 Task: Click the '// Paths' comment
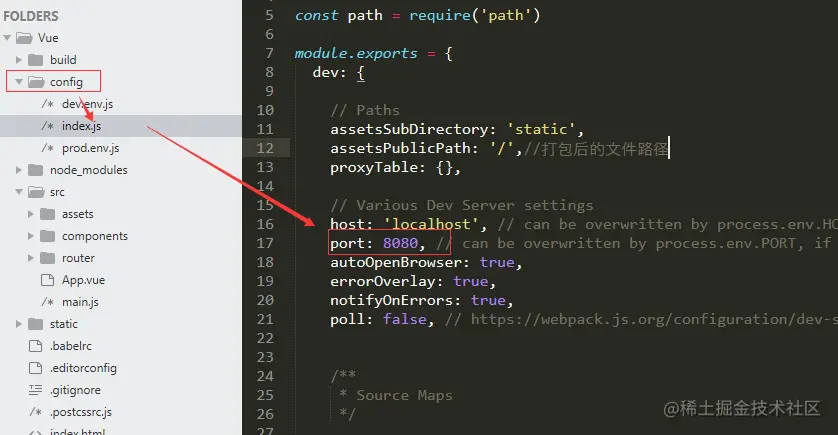tap(365, 110)
